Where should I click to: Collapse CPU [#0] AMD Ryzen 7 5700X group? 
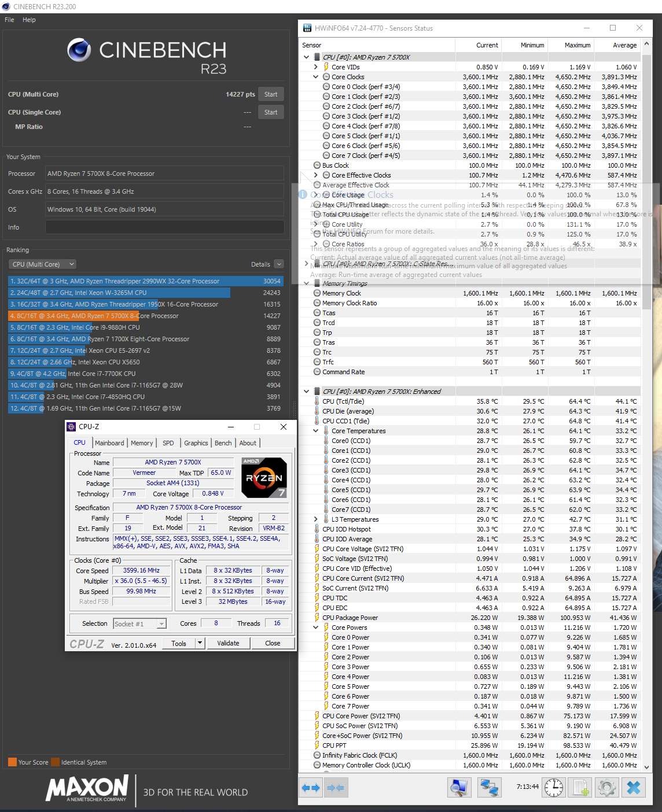[307, 57]
